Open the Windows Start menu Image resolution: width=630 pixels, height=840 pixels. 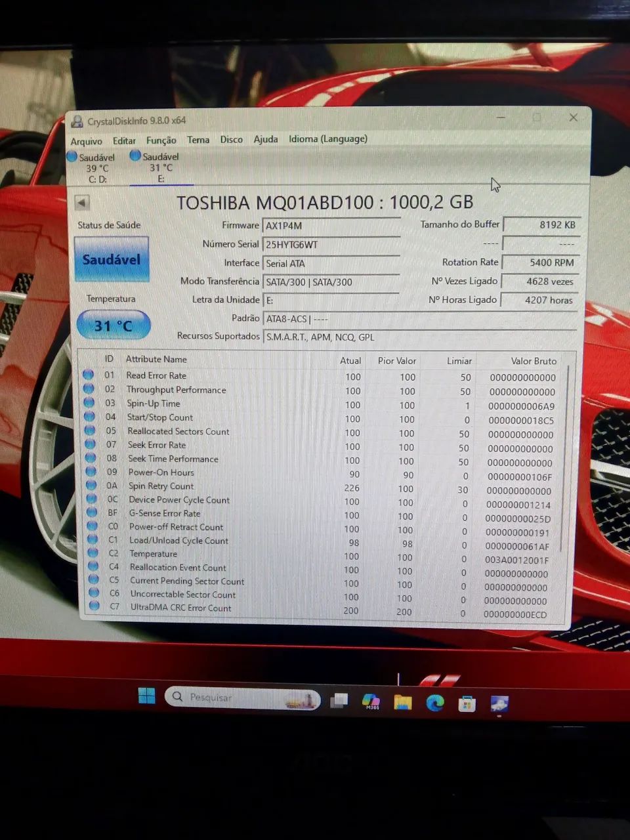coord(147,696)
